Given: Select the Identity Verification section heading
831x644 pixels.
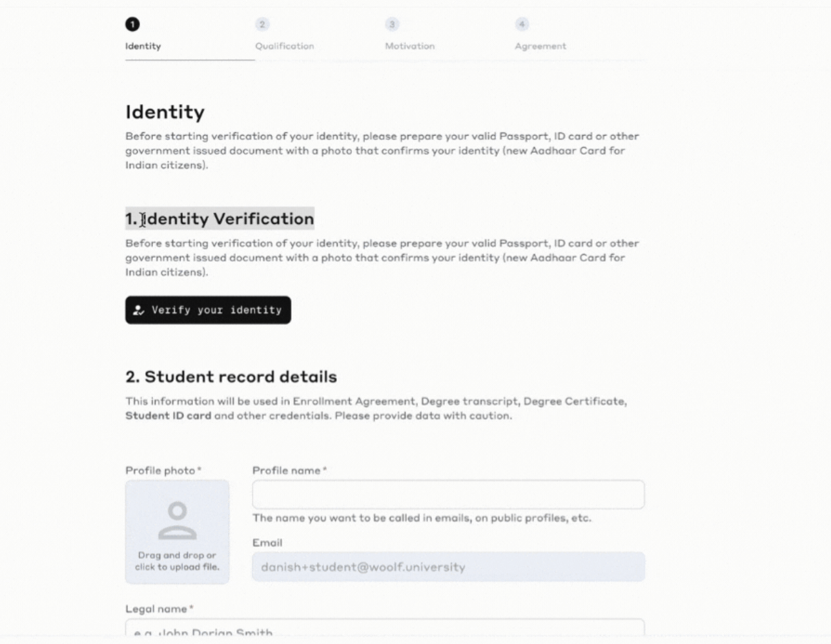Looking at the screenshot, I should (218, 218).
